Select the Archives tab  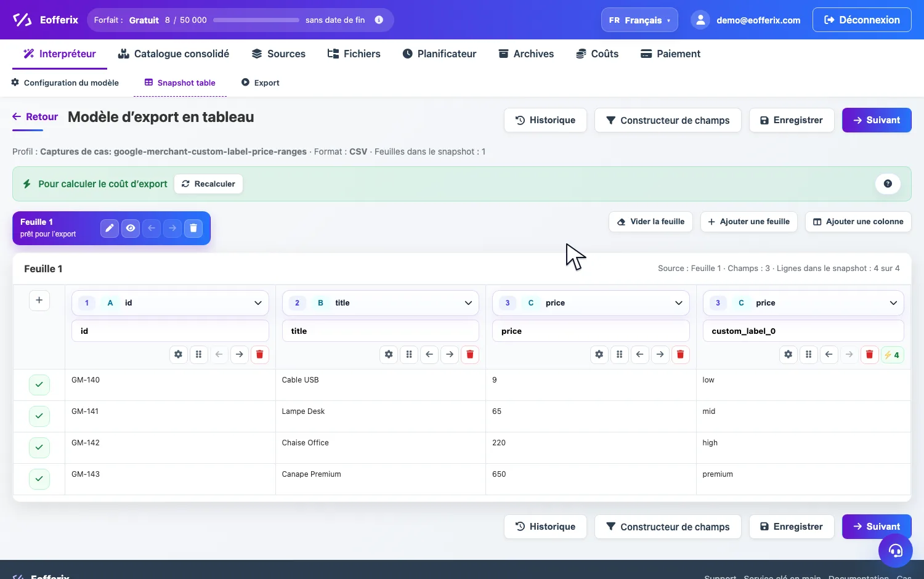526,54
